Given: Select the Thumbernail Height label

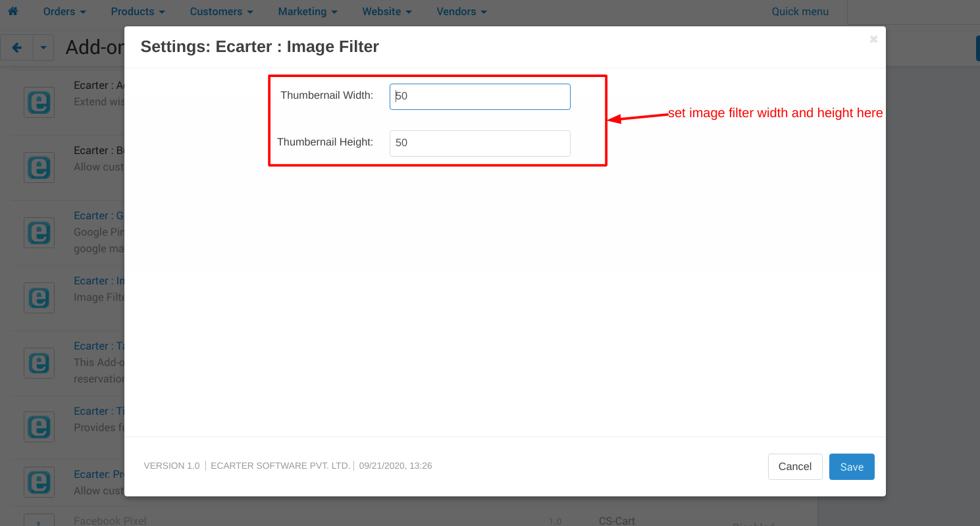Looking at the screenshot, I should (325, 142).
